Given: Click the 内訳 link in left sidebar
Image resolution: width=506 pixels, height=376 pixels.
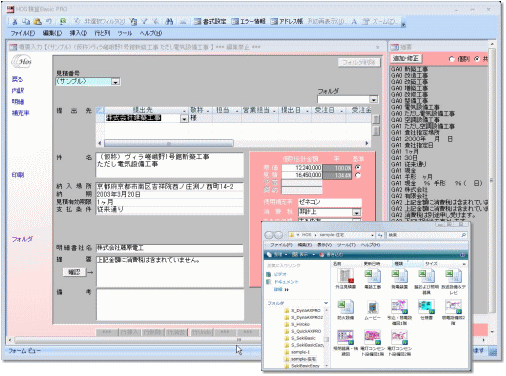Looking at the screenshot, I should (x=18, y=90).
